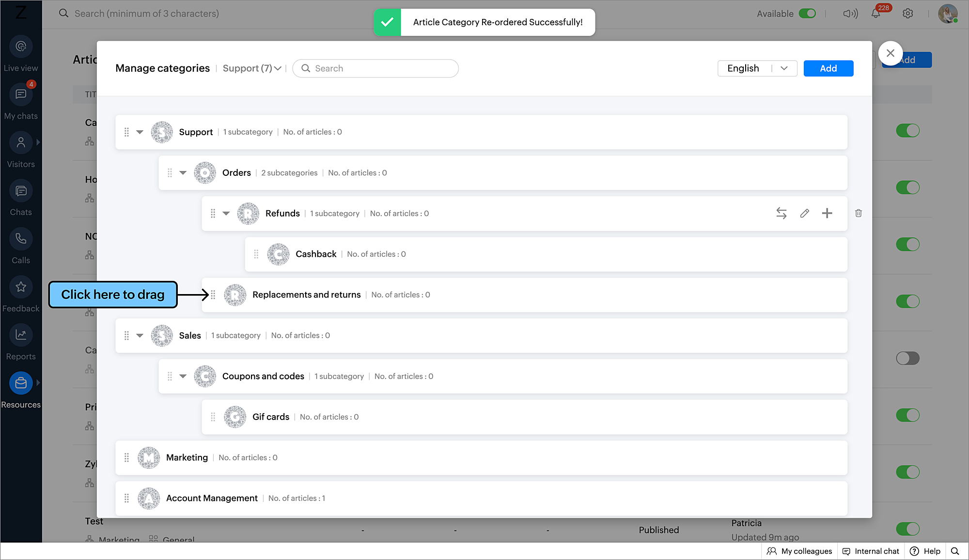969x560 pixels.
Task: Open the Reports sidebar icon
Action: click(21, 335)
